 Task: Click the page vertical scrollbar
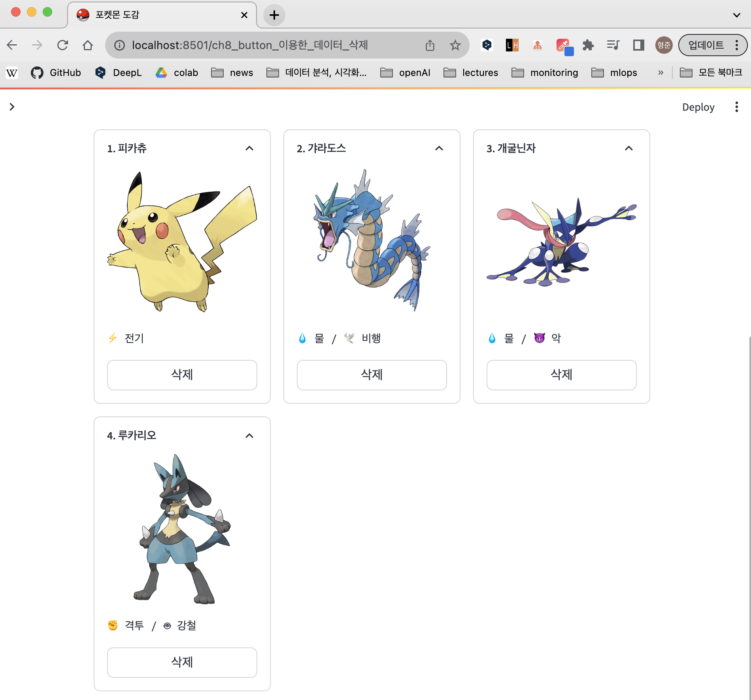pos(749,518)
